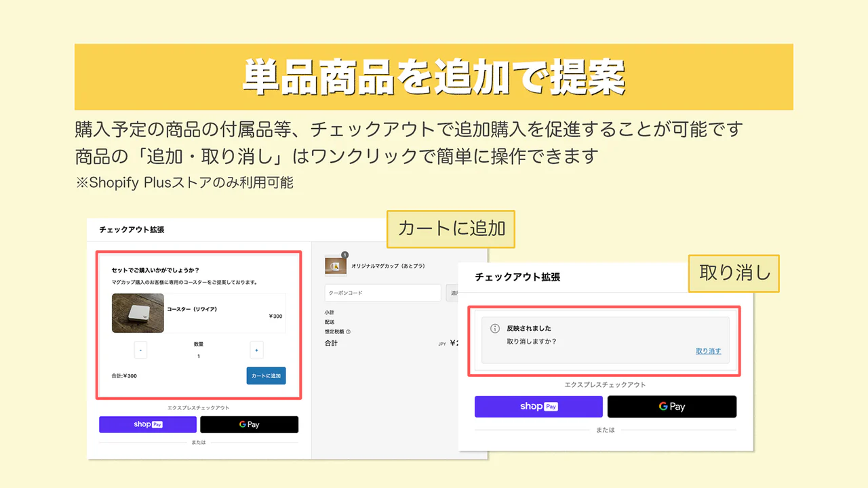Image resolution: width=868 pixels, height=488 pixels.
Task: Click the チェックアウト拡張 title in left window
Action: click(132, 230)
